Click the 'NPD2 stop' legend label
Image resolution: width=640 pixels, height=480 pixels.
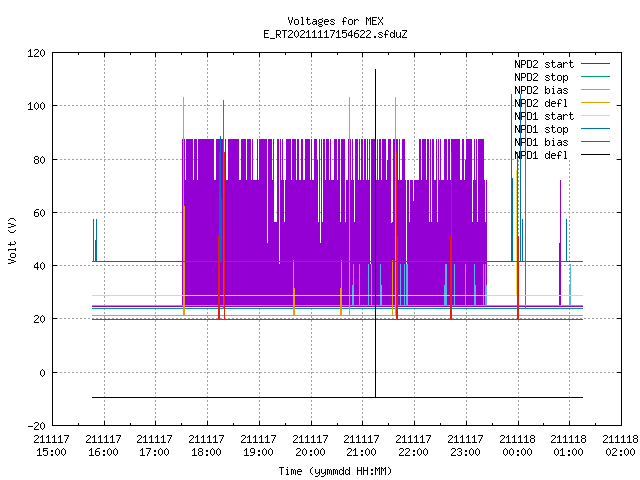click(541, 77)
